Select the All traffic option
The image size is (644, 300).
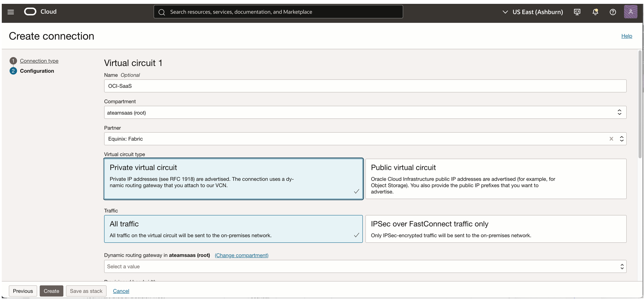233,229
